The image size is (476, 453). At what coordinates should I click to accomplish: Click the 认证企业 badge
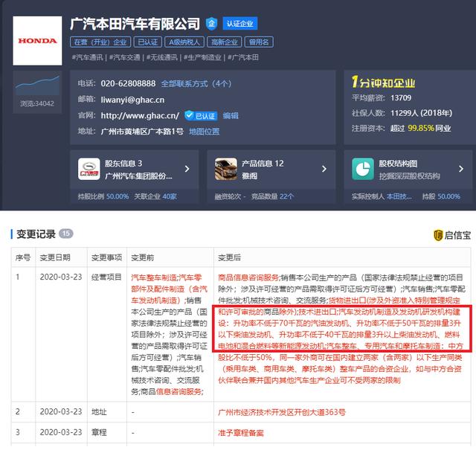tap(239, 23)
